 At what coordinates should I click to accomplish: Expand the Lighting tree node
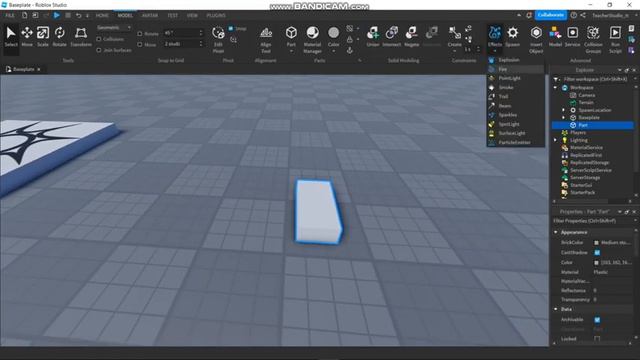(x=556, y=140)
